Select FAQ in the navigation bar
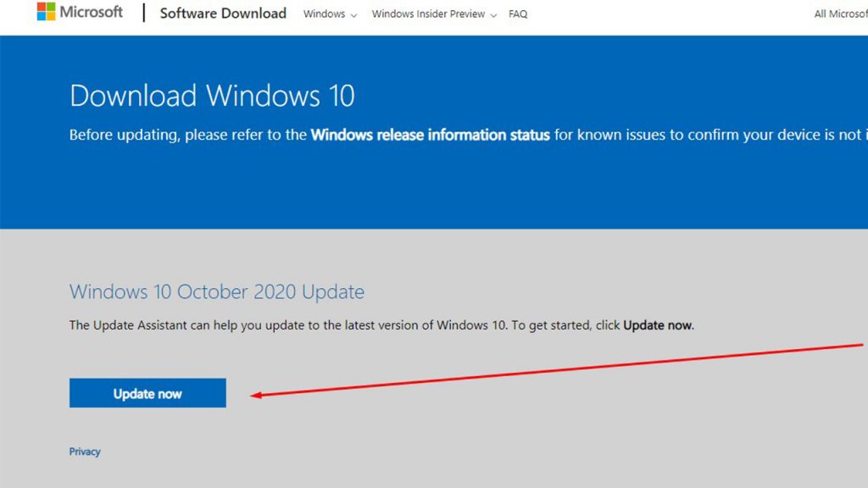868x488 pixels. pos(517,14)
